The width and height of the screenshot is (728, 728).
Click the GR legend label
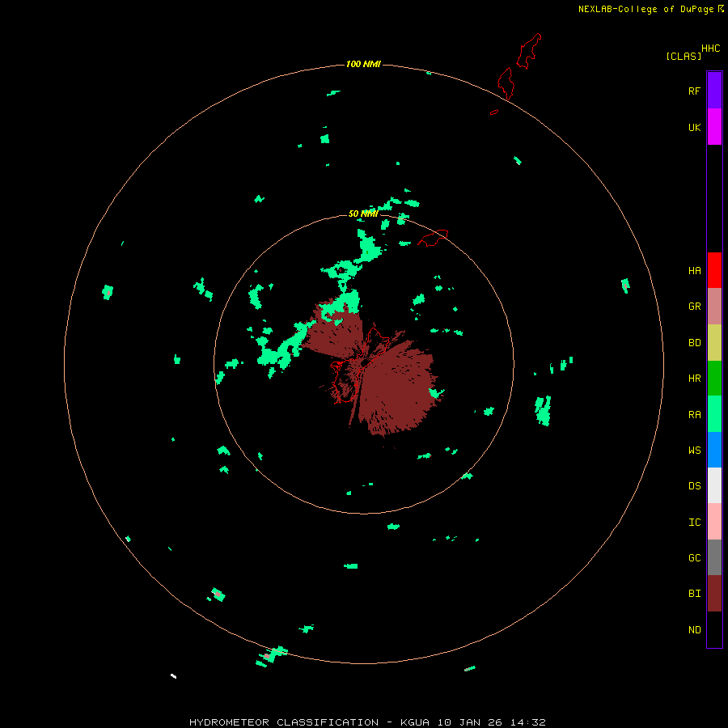(x=694, y=307)
